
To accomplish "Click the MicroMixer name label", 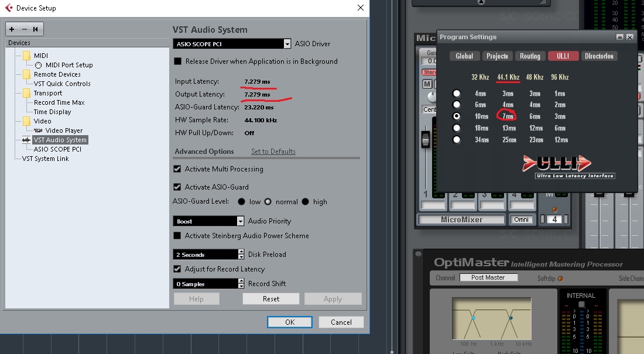I will (462, 219).
